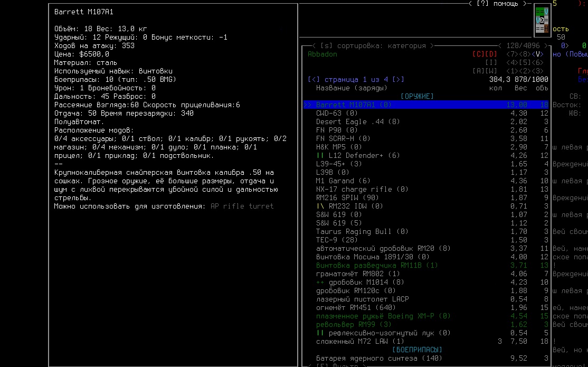Viewport: 588px width, 367px height.
Task: Open the [?] помощь help hint
Action: pos(497,4)
